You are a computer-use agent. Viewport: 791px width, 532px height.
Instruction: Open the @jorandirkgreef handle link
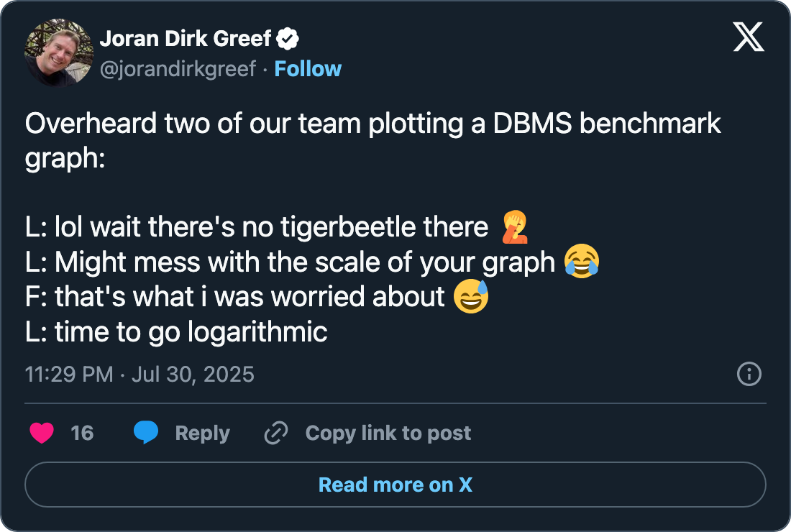tap(178, 69)
